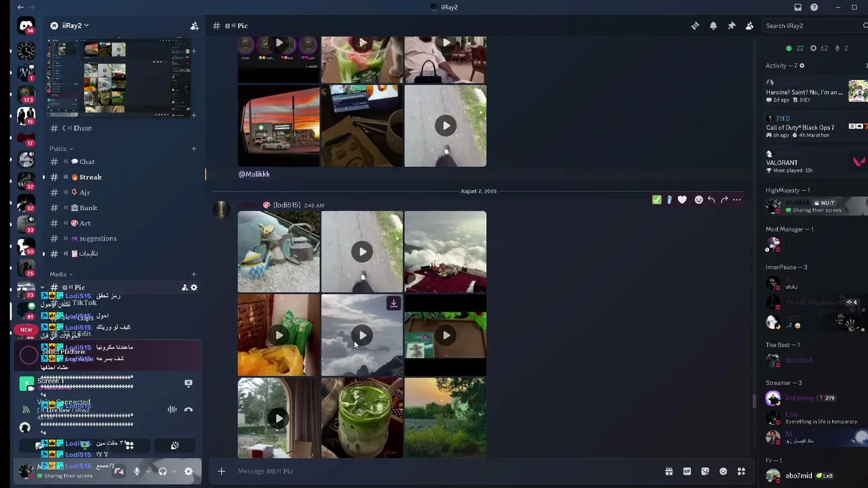Open the iced matcha drink image
The image size is (868, 488).
pos(362,418)
